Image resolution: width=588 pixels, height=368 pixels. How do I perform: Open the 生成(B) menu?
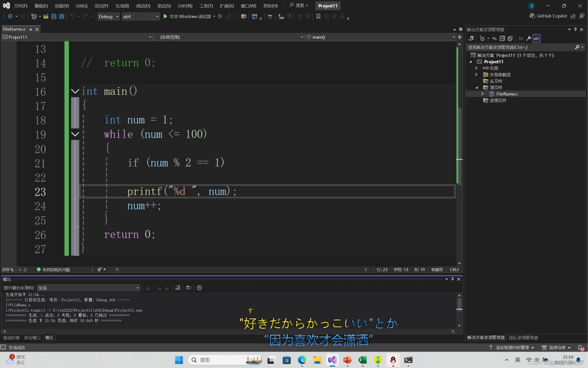(x=122, y=6)
